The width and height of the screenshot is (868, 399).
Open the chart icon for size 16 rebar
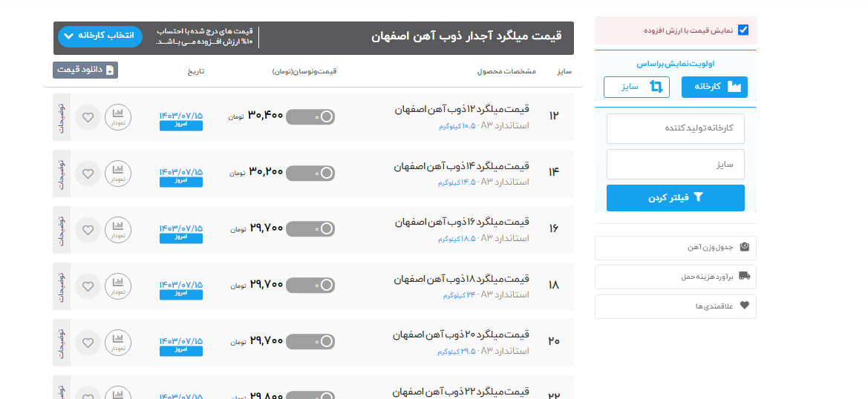click(x=117, y=230)
